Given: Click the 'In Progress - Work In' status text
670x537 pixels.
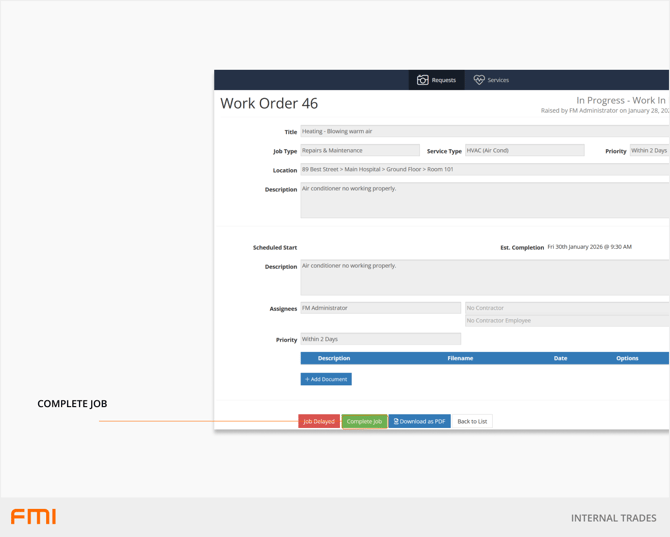Looking at the screenshot, I should [621, 100].
